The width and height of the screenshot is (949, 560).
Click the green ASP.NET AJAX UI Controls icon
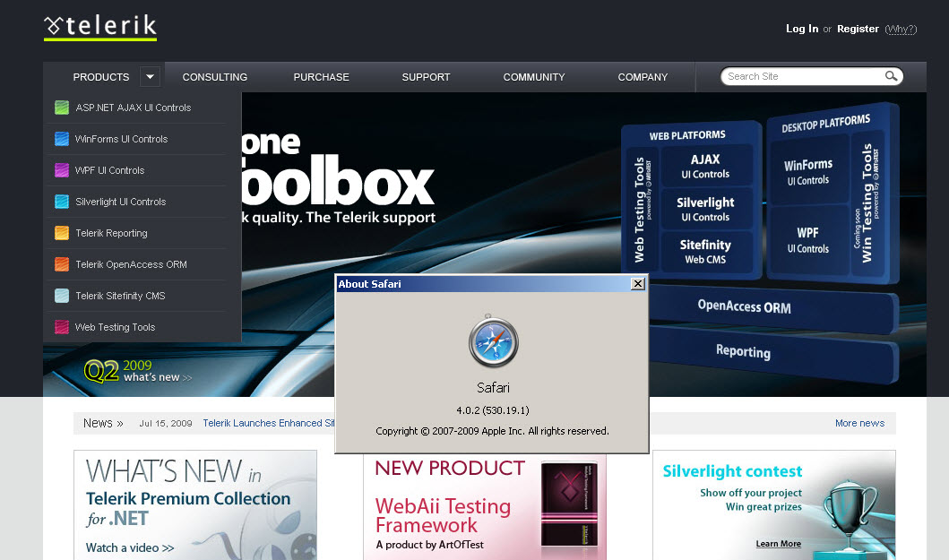pyautogui.click(x=62, y=108)
